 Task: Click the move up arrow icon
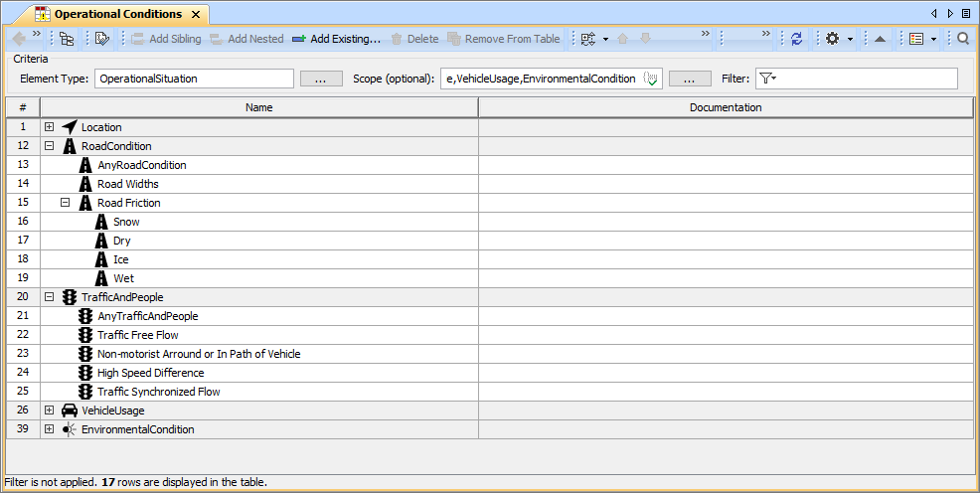click(x=622, y=39)
